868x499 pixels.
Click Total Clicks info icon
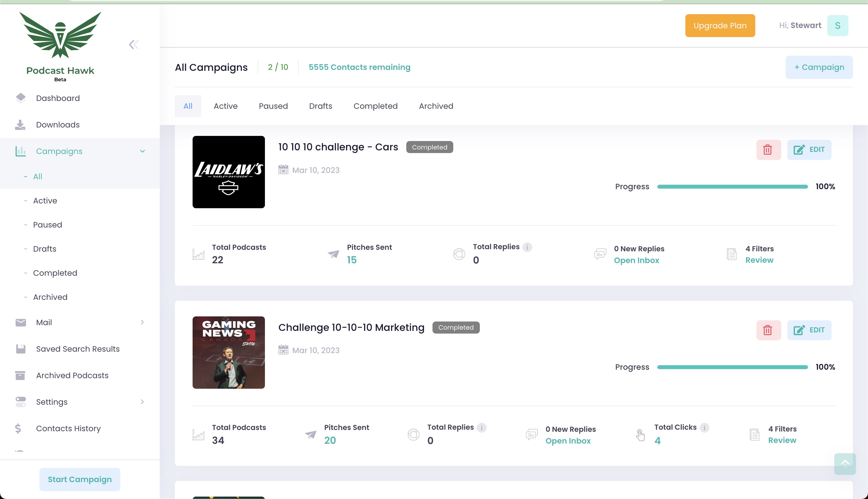coord(704,427)
